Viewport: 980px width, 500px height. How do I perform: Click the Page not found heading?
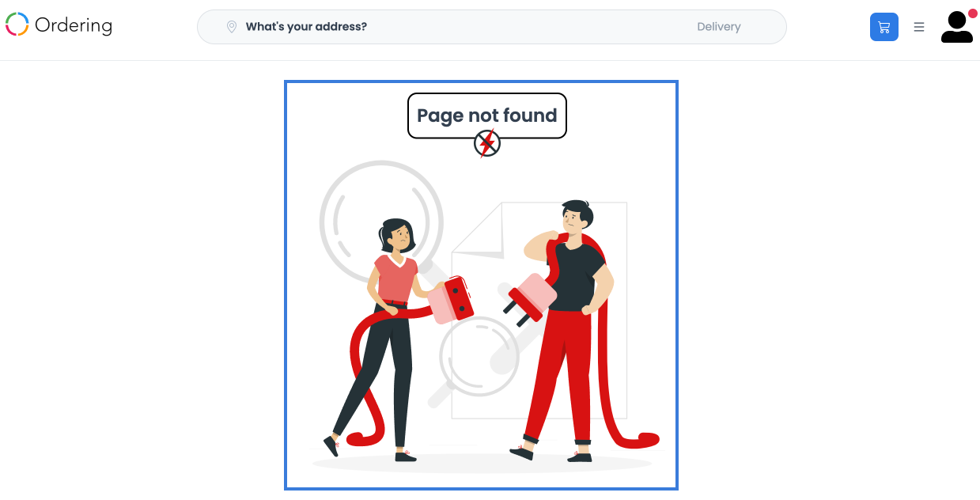(x=487, y=116)
